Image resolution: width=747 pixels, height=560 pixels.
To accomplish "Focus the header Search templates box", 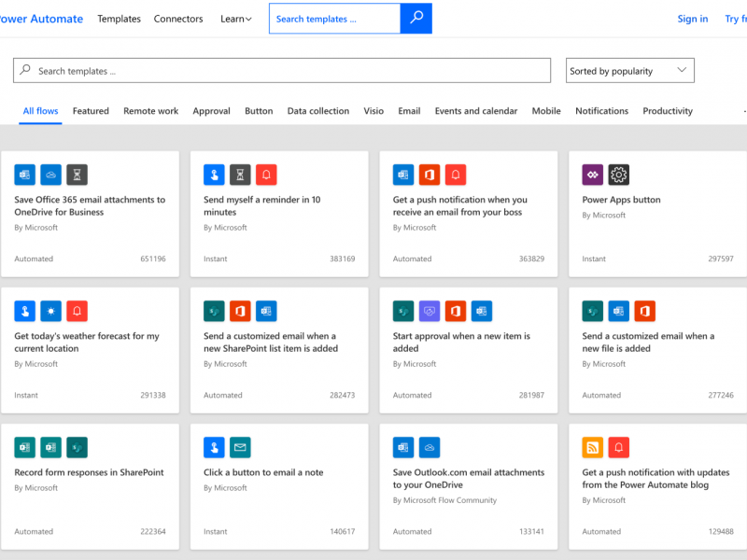I will click(334, 19).
